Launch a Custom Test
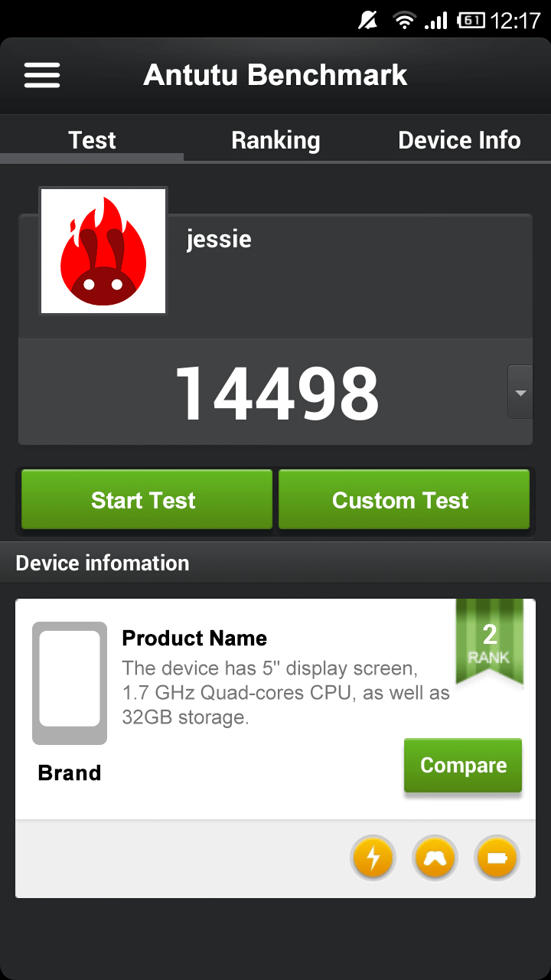551x980 pixels. 403,499
